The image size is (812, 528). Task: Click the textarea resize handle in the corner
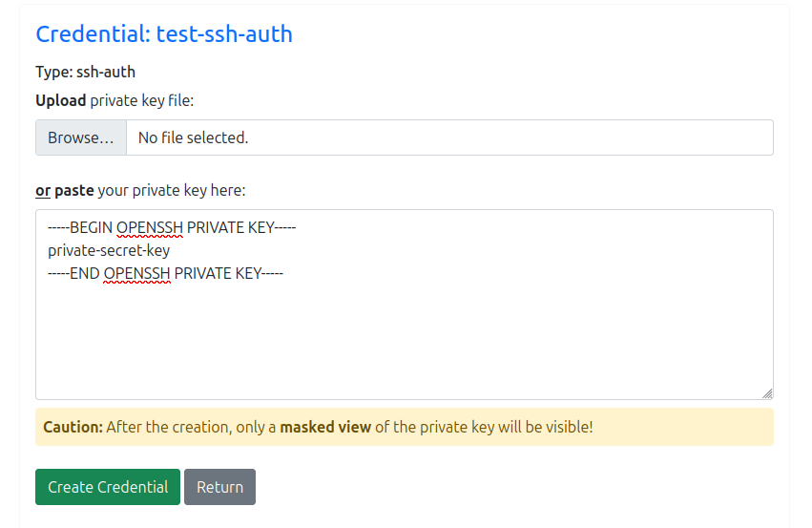(x=767, y=392)
